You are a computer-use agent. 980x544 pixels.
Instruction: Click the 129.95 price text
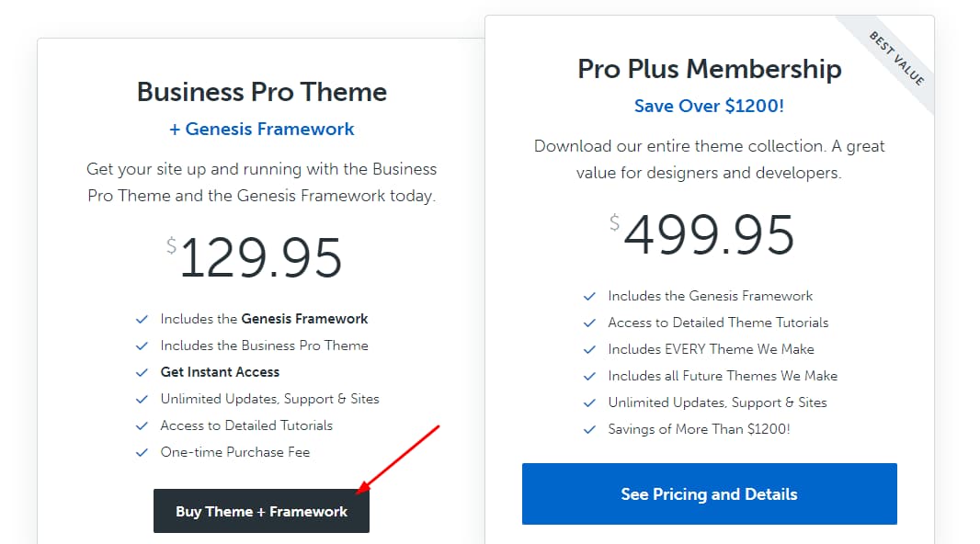tap(262, 256)
